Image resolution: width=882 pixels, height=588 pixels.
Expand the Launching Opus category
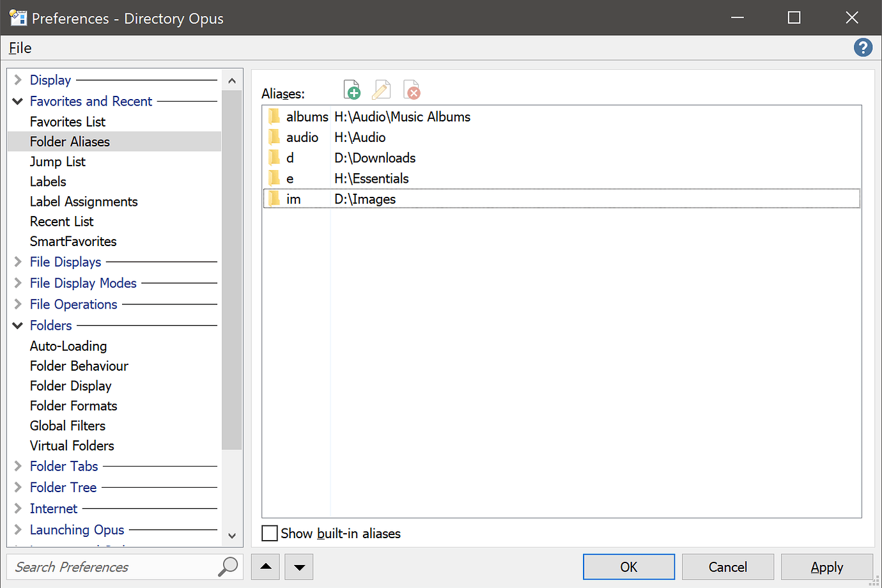[18, 529]
